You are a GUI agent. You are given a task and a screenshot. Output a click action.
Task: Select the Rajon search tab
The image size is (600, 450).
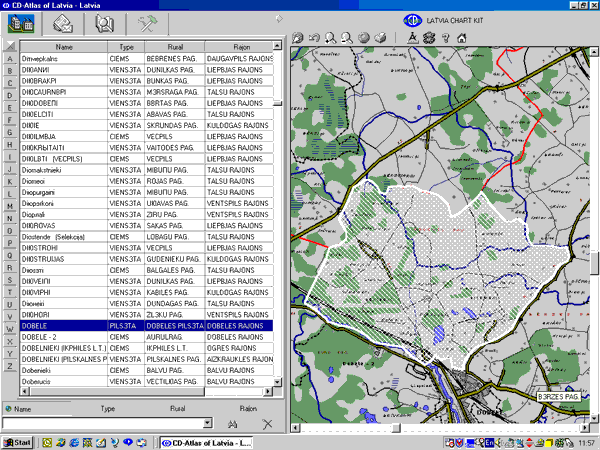coord(248,409)
